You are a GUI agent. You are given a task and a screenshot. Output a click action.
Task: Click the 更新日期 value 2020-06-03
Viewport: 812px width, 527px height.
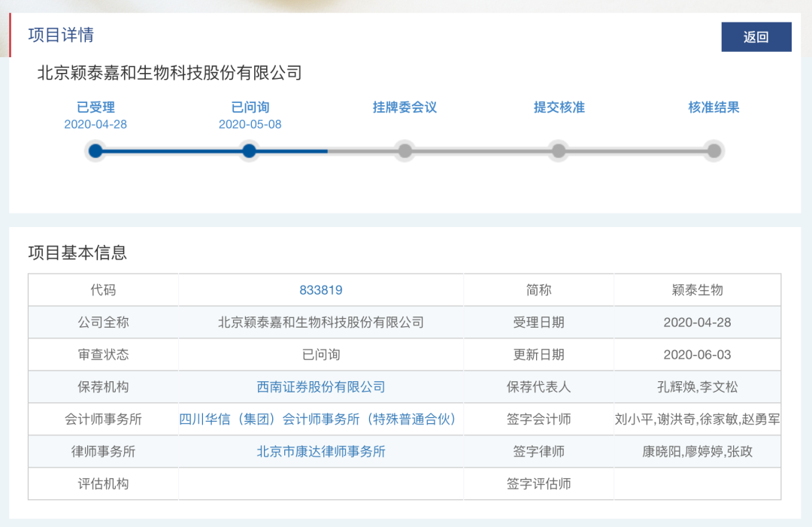coord(697,355)
